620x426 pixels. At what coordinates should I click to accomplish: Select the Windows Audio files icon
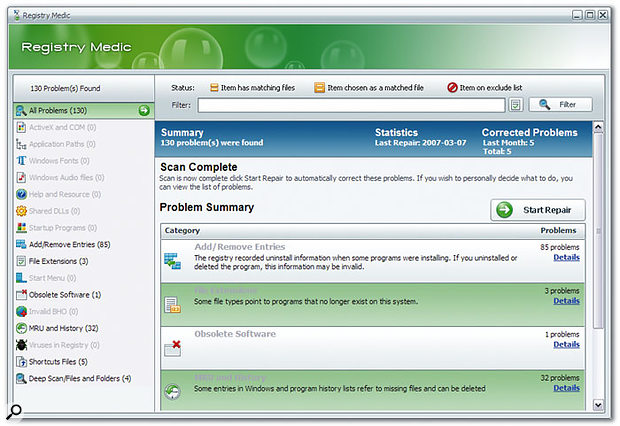coord(21,178)
